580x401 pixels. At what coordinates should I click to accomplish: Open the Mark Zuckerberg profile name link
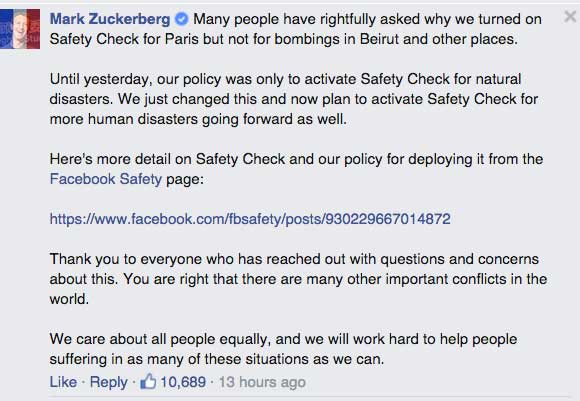coord(110,19)
